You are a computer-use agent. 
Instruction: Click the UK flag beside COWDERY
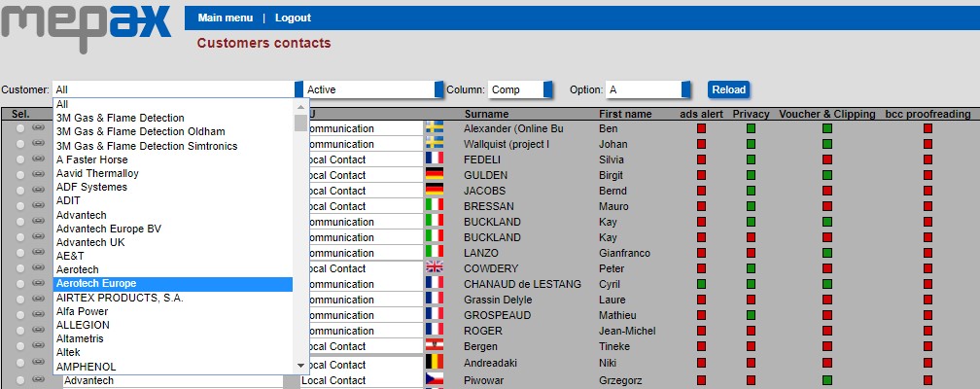pos(435,268)
